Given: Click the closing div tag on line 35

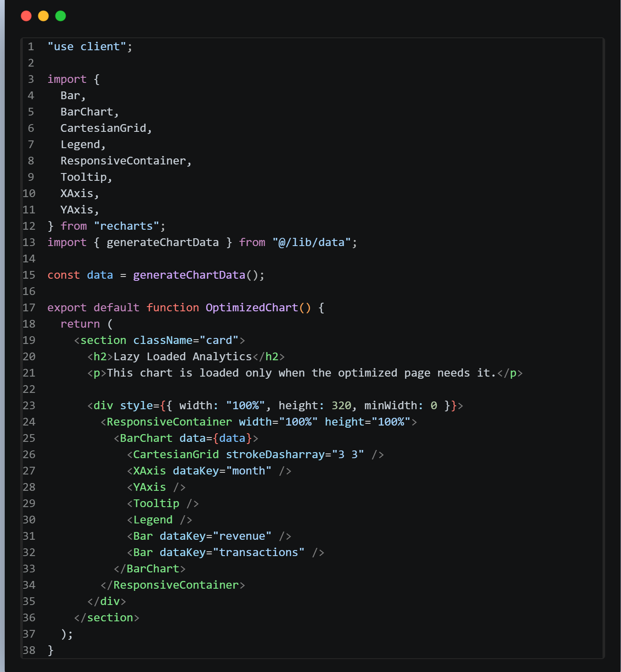Looking at the screenshot, I should [x=107, y=601].
